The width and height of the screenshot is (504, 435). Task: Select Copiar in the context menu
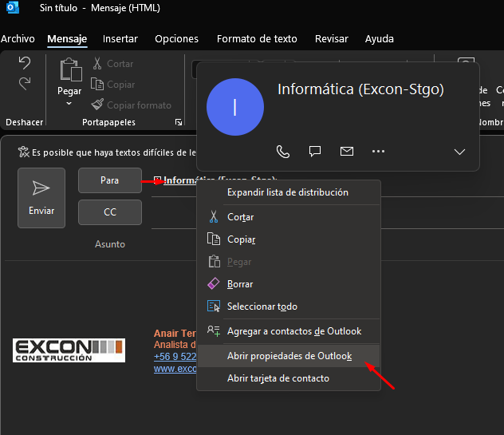(x=289, y=239)
